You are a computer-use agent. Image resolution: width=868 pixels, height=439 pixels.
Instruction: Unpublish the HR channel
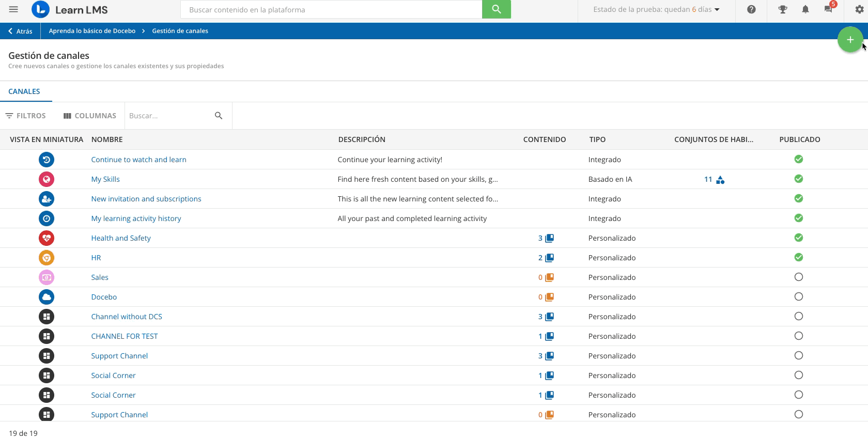tap(799, 257)
